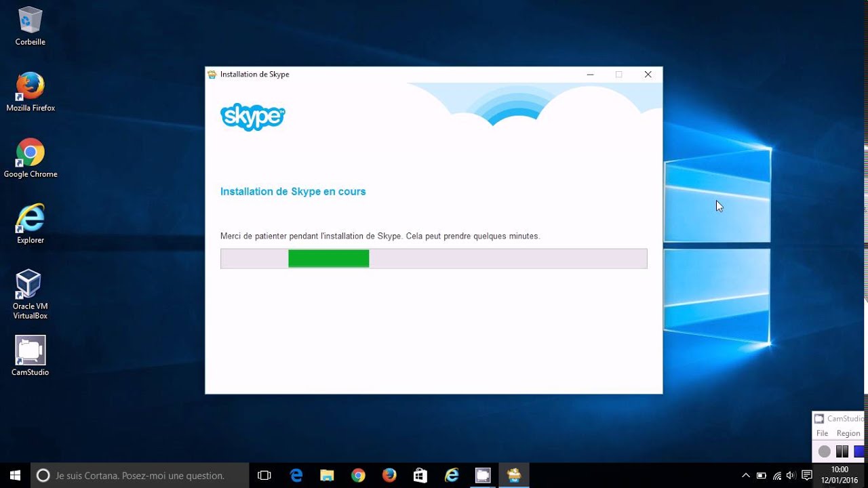Open the Region menu in CamStudio
Viewport: 868px width, 488px height.
(x=848, y=433)
